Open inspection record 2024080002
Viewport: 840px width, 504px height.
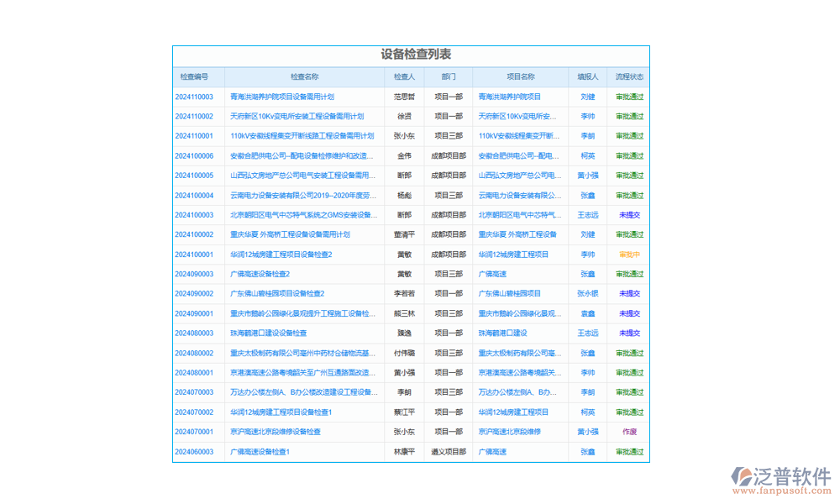194,353
